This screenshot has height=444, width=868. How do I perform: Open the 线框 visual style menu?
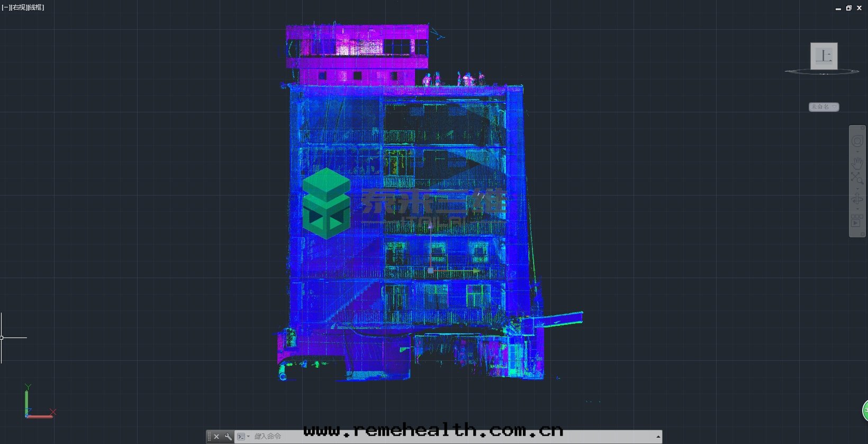[x=36, y=7]
